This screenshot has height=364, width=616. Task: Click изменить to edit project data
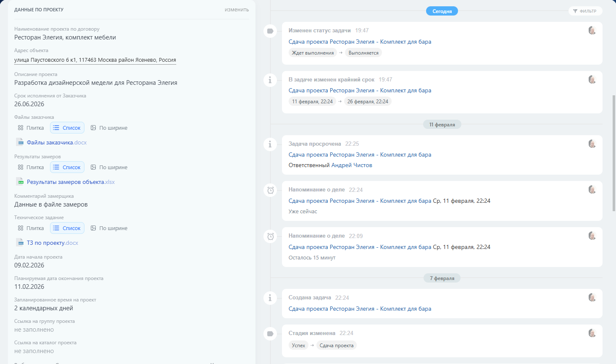tap(237, 10)
